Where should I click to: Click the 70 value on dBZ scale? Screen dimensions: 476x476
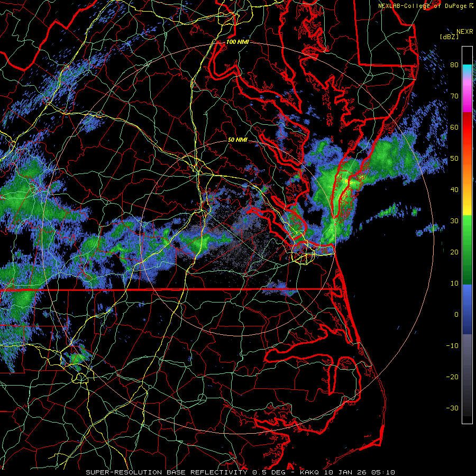pyautogui.click(x=454, y=96)
